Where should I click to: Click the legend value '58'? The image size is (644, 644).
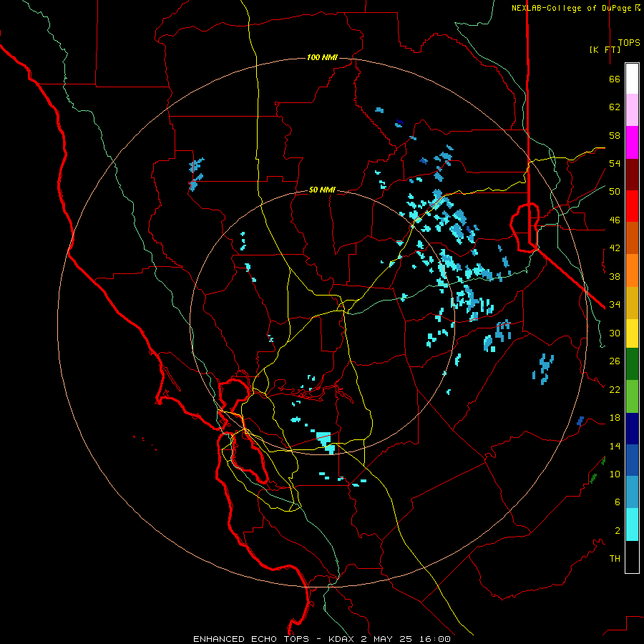(x=615, y=135)
